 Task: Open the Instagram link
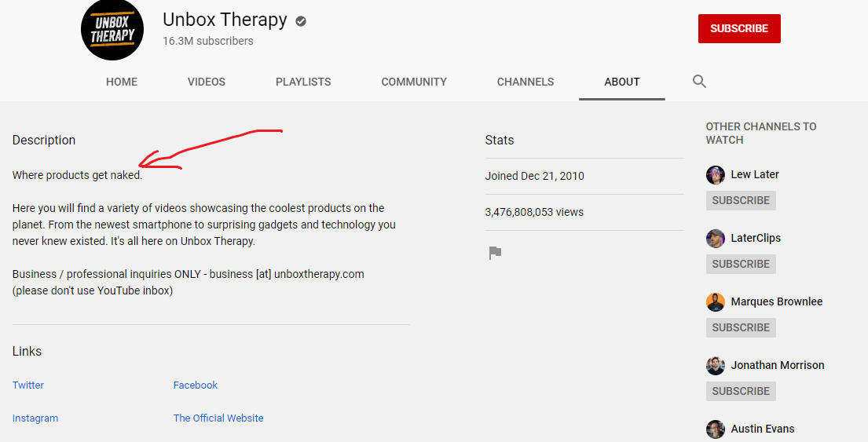click(x=35, y=418)
